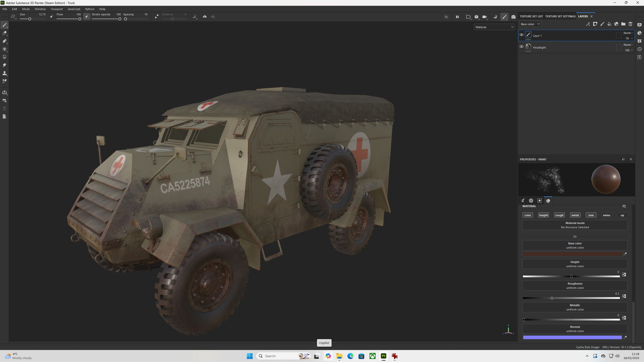Hide the Headlight layer
The height and width of the screenshot is (362, 644).
521,47
